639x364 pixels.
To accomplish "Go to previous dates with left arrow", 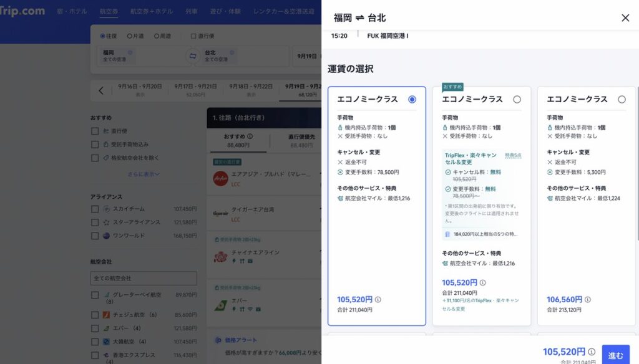I will coord(101,90).
